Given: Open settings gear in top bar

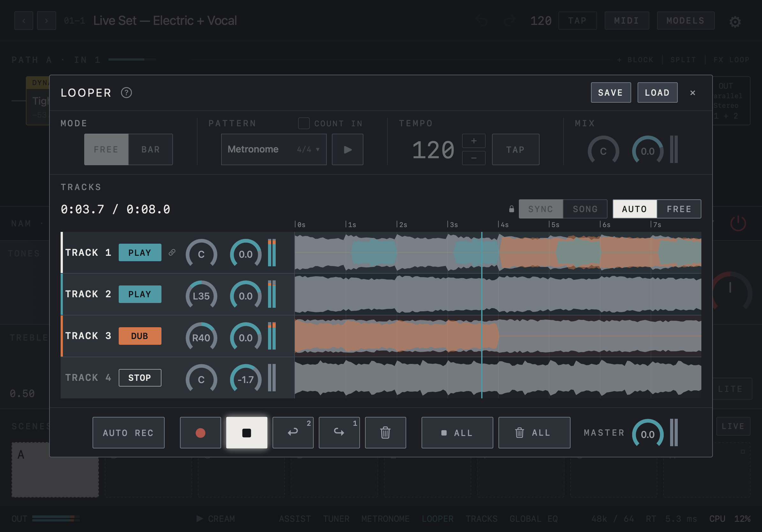Looking at the screenshot, I should coord(735,21).
